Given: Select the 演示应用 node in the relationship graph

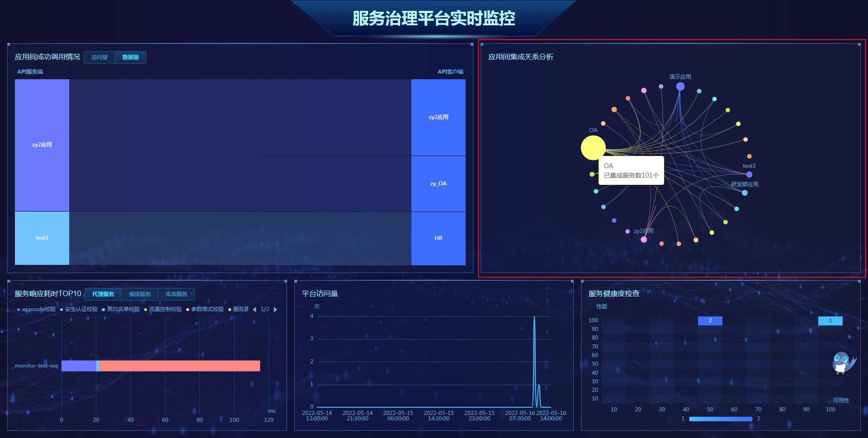Looking at the screenshot, I should (x=680, y=86).
